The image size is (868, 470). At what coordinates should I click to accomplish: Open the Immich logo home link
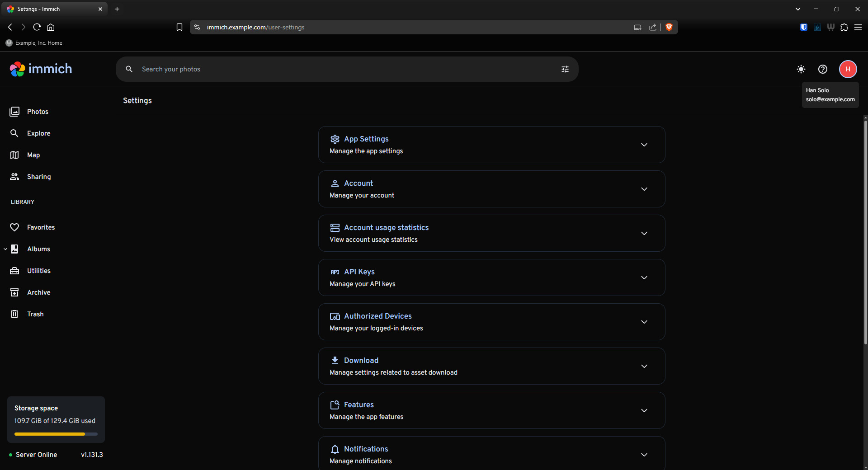[x=41, y=69]
